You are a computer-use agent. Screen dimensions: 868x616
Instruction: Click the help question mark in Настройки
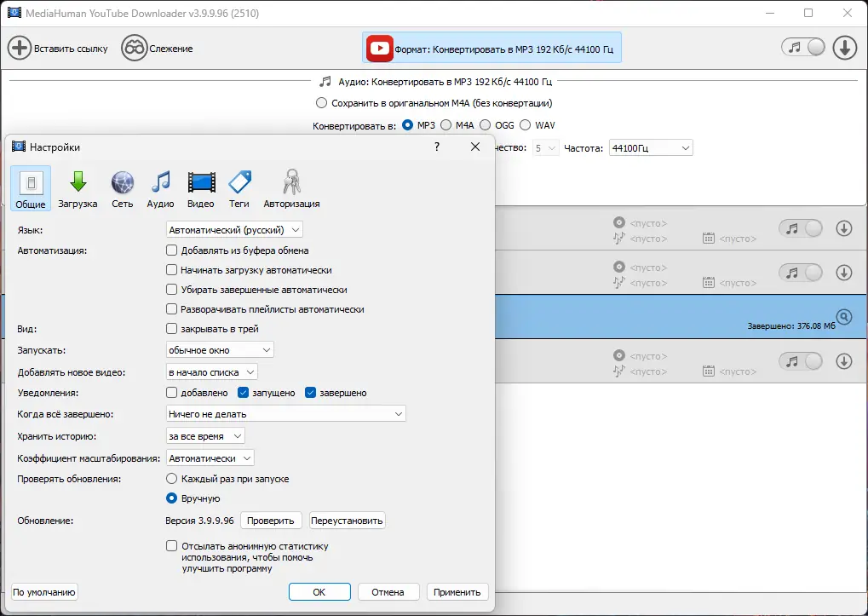click(437, 147)
